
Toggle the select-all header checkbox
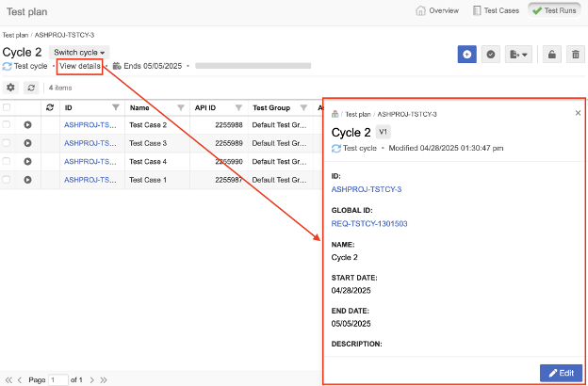[x=7, y=107]
